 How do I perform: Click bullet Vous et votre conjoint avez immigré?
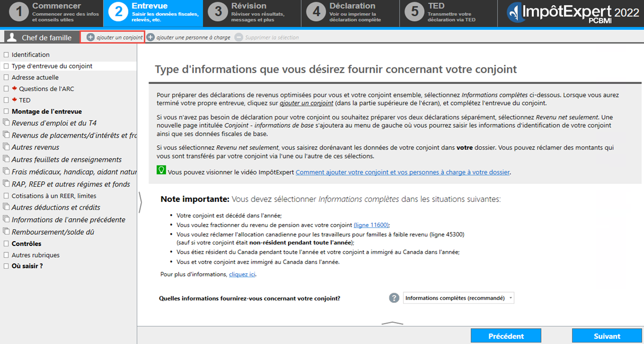258,262
